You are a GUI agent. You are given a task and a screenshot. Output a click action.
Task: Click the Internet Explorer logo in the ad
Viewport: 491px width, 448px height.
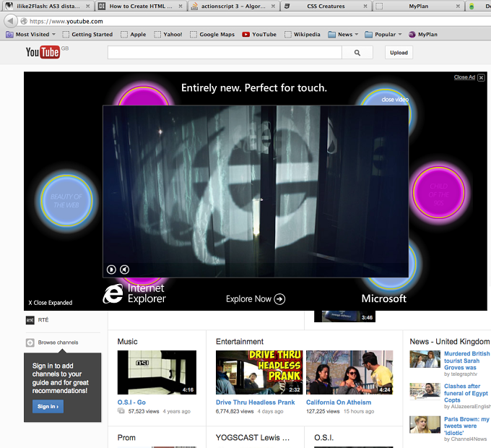point(113,294)
